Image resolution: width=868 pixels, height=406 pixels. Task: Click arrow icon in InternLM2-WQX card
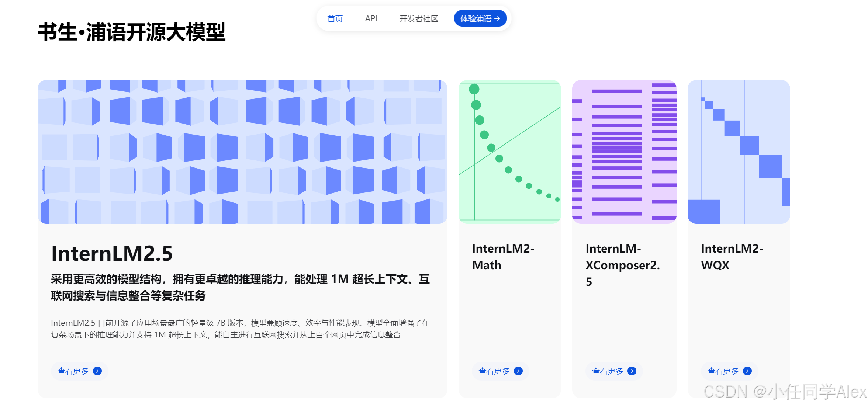point(747,371)
